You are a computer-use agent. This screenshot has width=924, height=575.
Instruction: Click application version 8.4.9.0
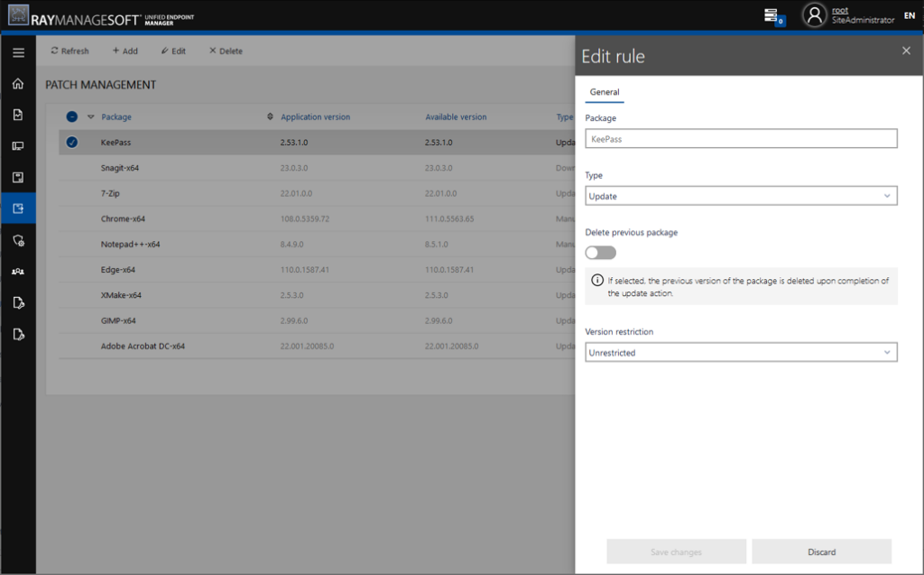click(291, 244)
